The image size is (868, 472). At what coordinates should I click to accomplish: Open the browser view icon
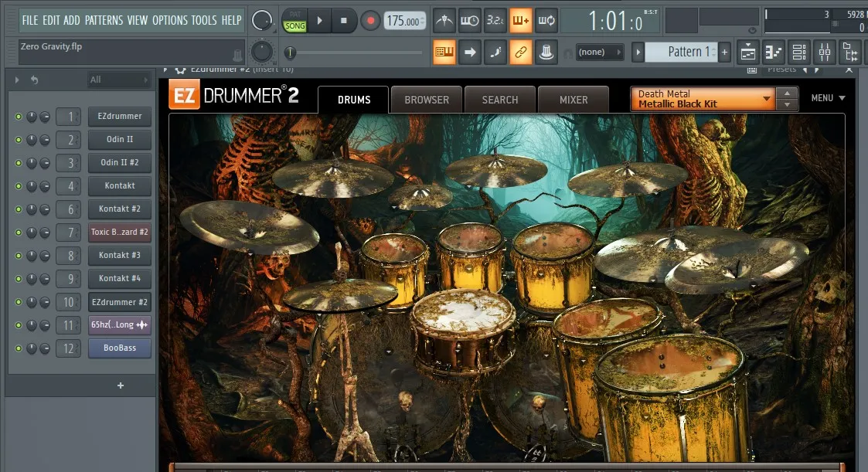point(849,53)
